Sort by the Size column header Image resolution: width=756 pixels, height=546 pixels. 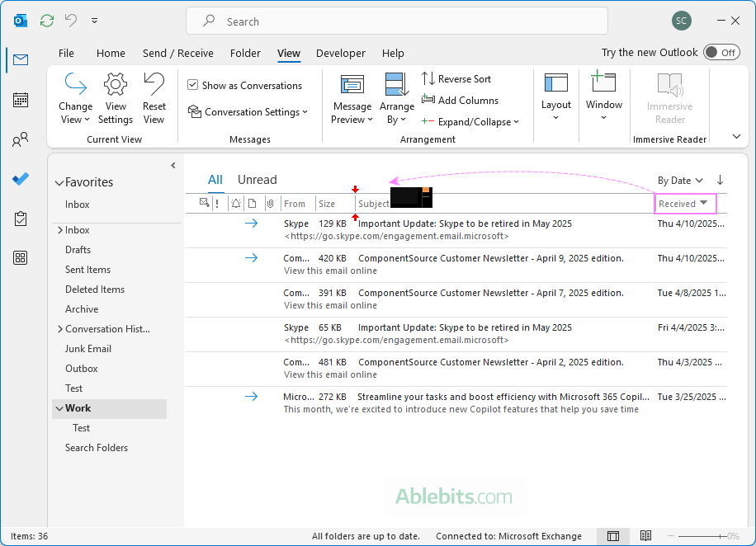326,204
